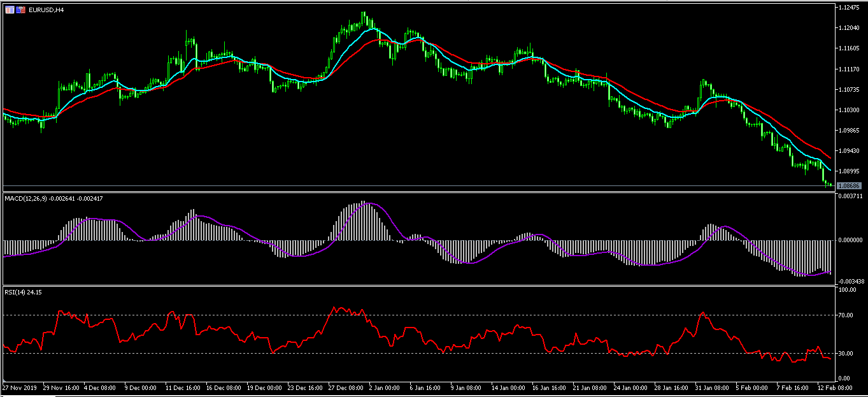Click the RSI 100.00 scale value

848,290
